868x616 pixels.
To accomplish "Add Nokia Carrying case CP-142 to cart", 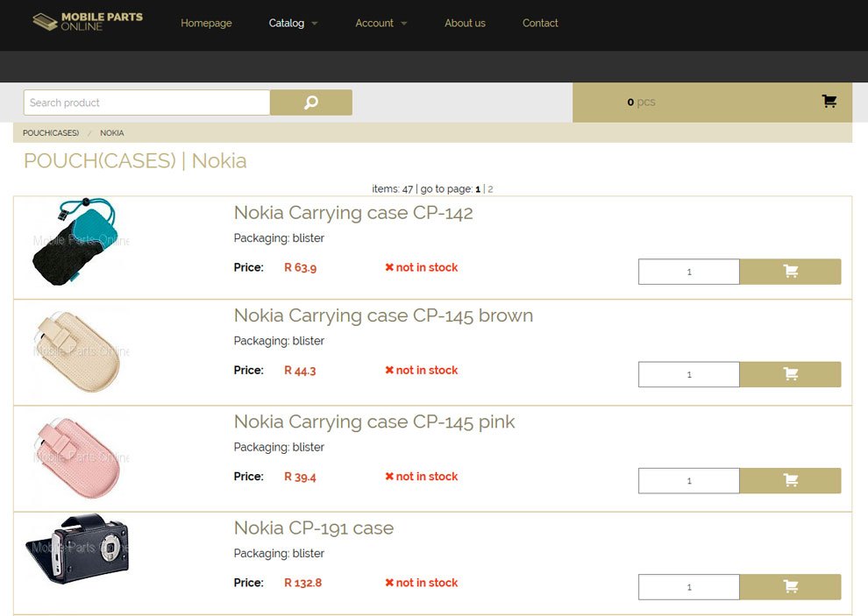I will point(790,271).
